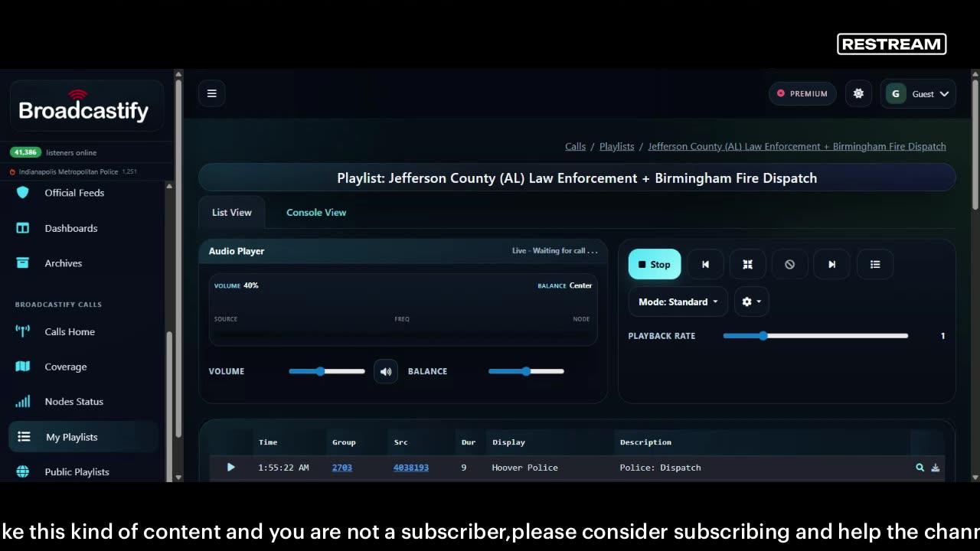Expand the Mode: Standard dropdown

click(678, 302)
